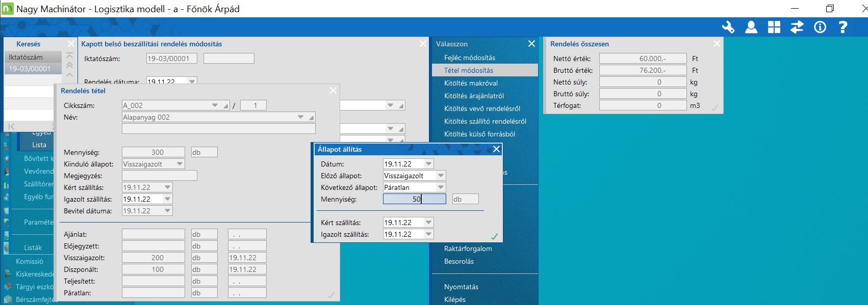
Task: Confirm Állapot állítás with the green checkmark
Action: tap(494, 236)
